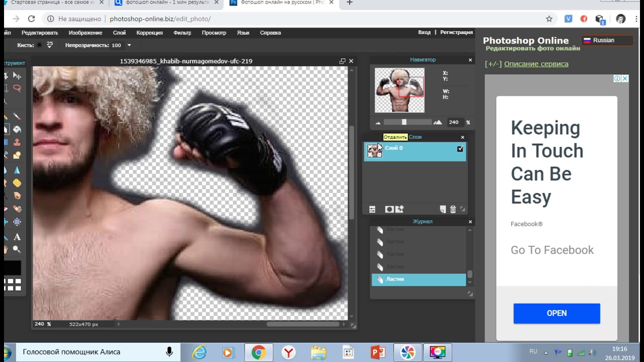
Task: Open the foreground black color swatch
Action: click(12, 268)
